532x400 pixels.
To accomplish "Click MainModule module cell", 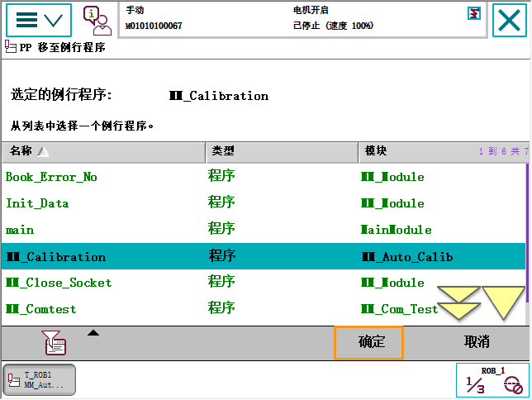I will coord(396,230).
